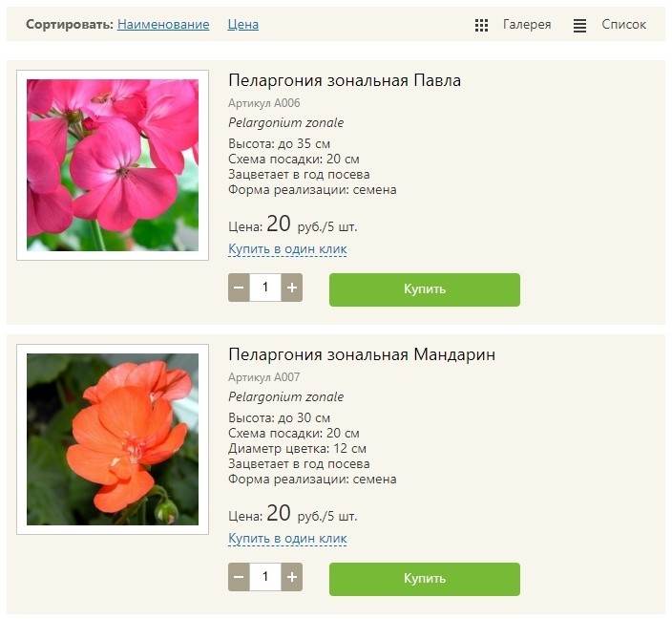Open the pink Павла flower thumbnail
Screen dimensions: 672x619
coord(113,165)
